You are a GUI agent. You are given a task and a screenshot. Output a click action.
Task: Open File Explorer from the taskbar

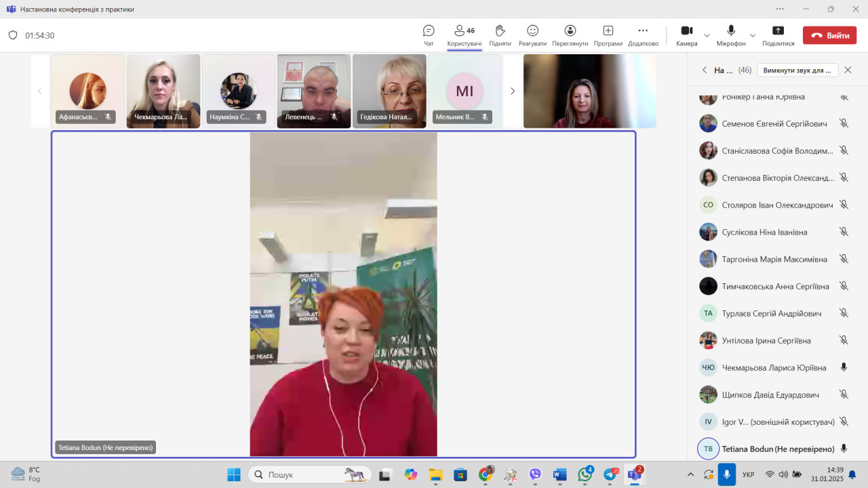(435, 474)
